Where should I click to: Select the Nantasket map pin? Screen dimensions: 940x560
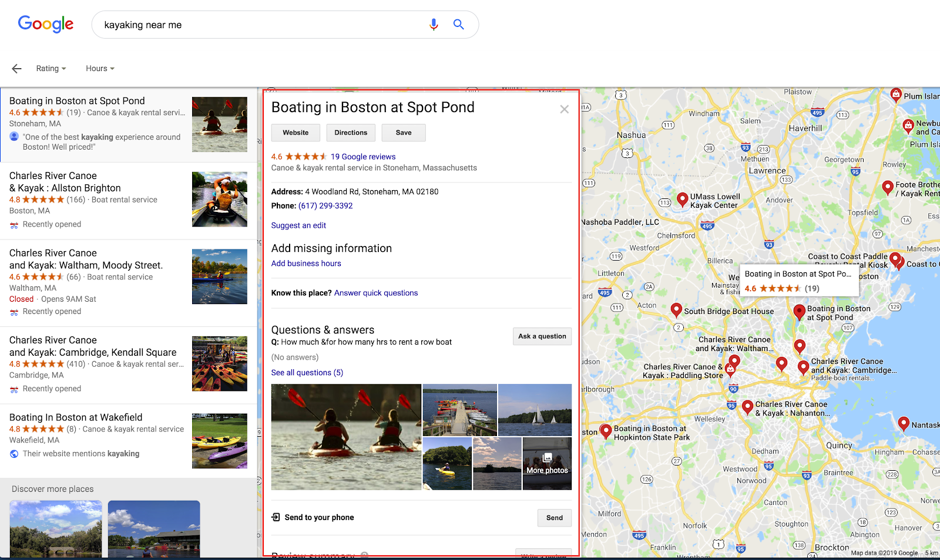pyautogui.click(x=904, y=423)
